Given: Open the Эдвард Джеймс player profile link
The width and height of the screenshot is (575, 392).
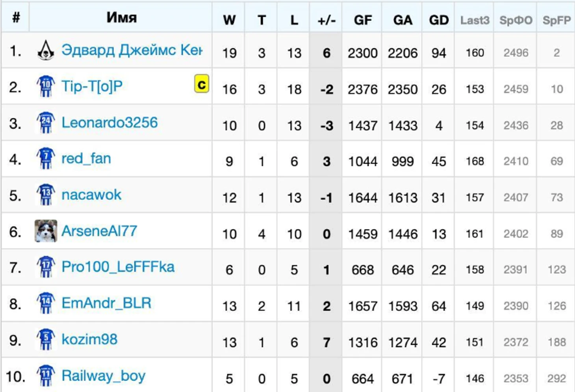Looking at the screenshot, I should (132, 50).
